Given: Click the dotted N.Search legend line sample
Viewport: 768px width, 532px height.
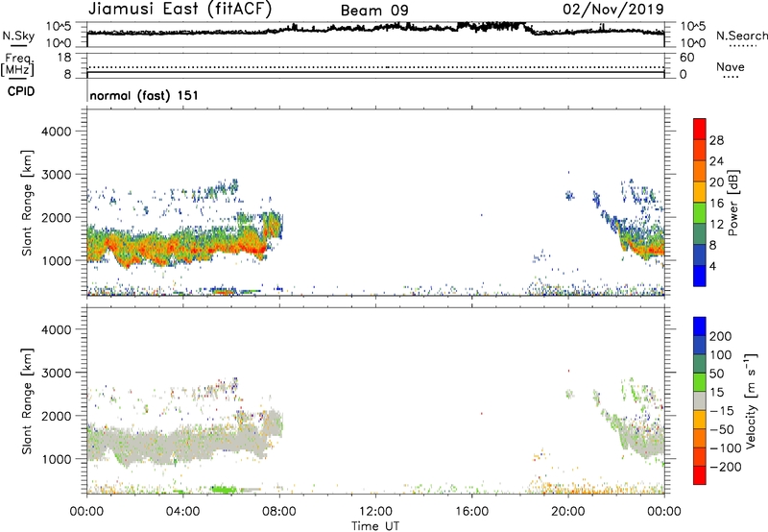Looking at the screenshot, I should pyautogui.click(x=742, y=46).
